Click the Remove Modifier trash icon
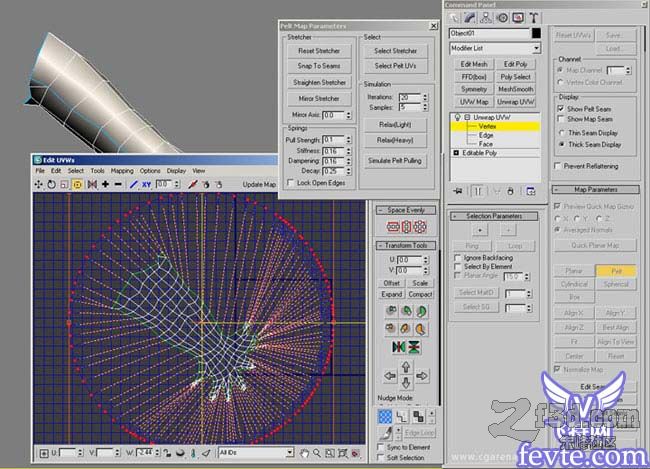650x469 pixels. (x=510, y=191)
